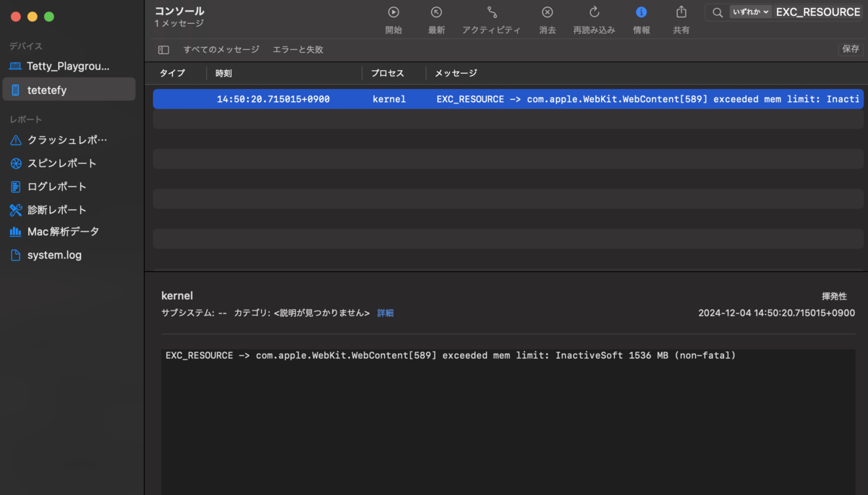Screen dimensions: 868x495
Task: Click the コンソール window title
Action: click(x=179, y=11)
